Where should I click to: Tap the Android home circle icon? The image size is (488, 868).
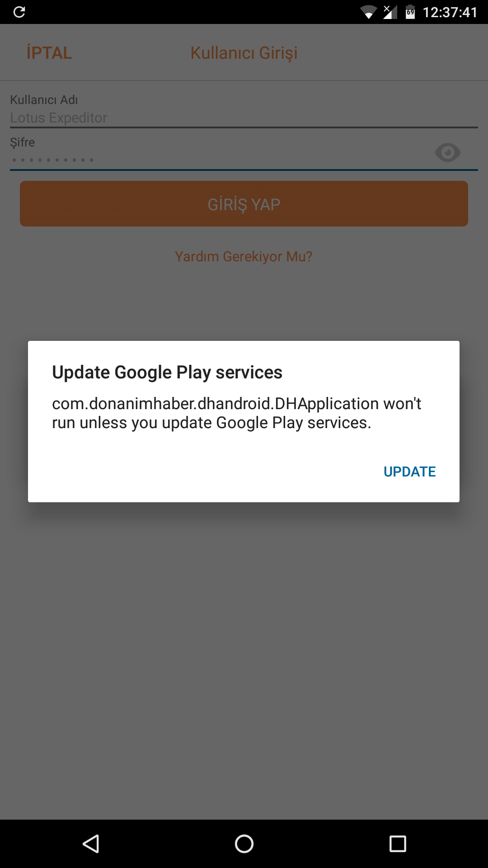tap(244, 844)
